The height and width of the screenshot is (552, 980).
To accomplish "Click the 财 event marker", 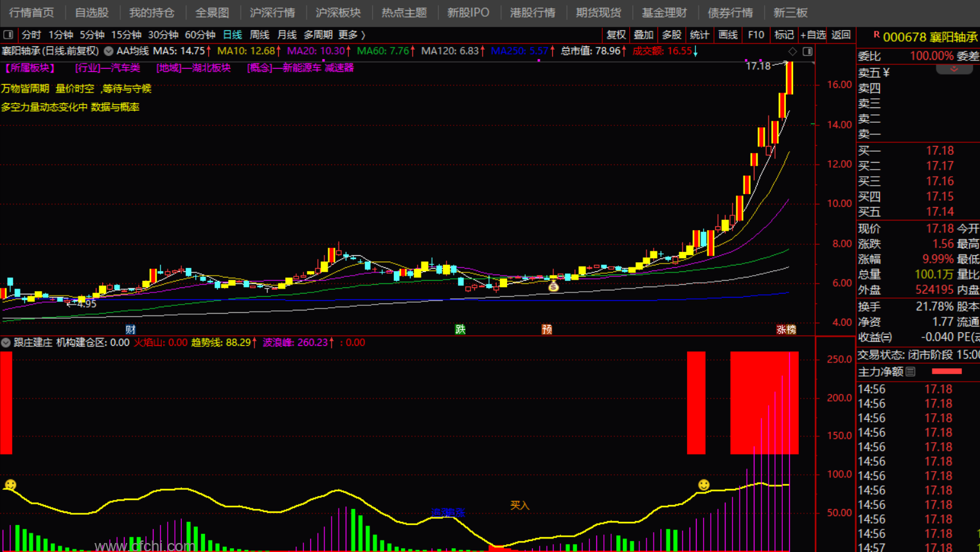I will [x=130, y=330].
